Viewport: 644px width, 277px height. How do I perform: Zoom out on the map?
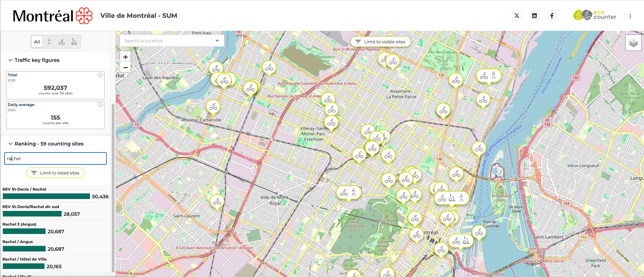[x=125, y=67]
